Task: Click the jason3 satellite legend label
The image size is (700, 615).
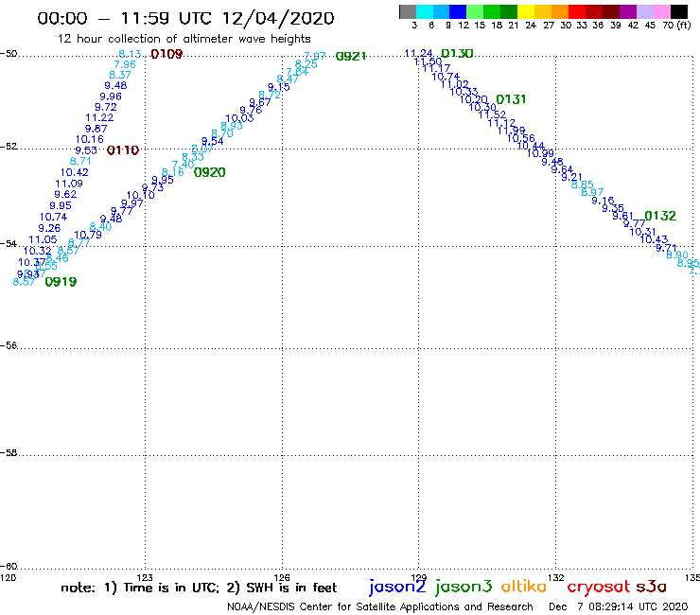Action: [464, 587]
